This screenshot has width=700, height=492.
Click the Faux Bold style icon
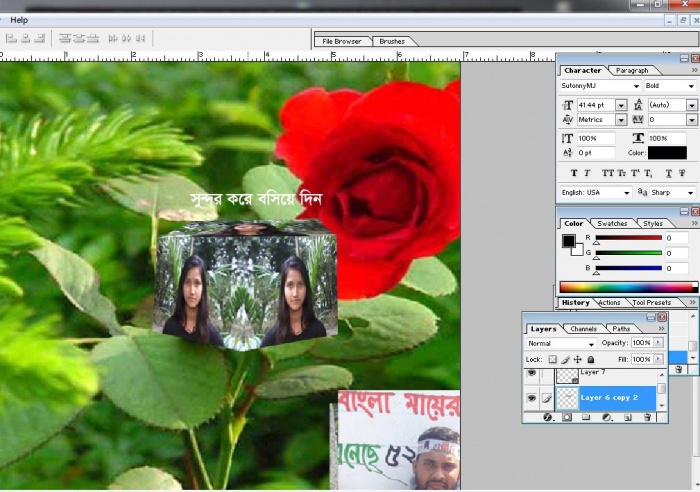tap(574, 173)
